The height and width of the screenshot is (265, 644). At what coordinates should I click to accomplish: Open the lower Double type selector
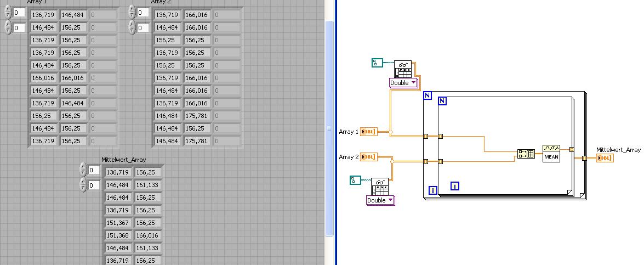pyautogui.click(x=380, y=200)
